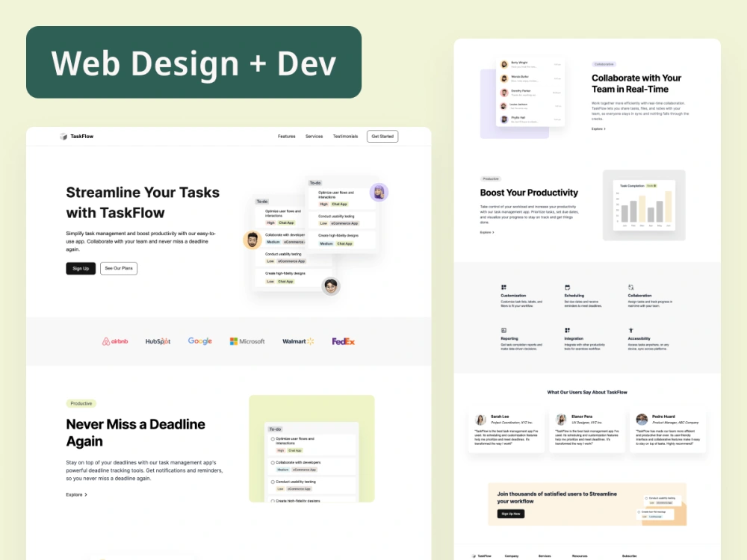747x560 pixels.
Task: Click the Get Started button
Action: (382, 137)
